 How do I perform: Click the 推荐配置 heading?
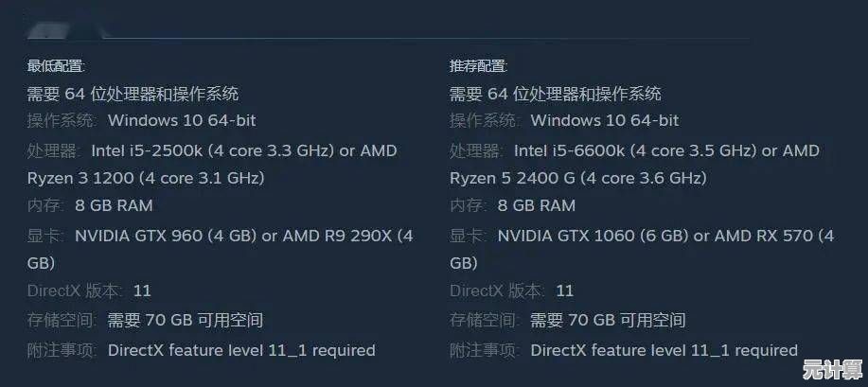[478, 66]
